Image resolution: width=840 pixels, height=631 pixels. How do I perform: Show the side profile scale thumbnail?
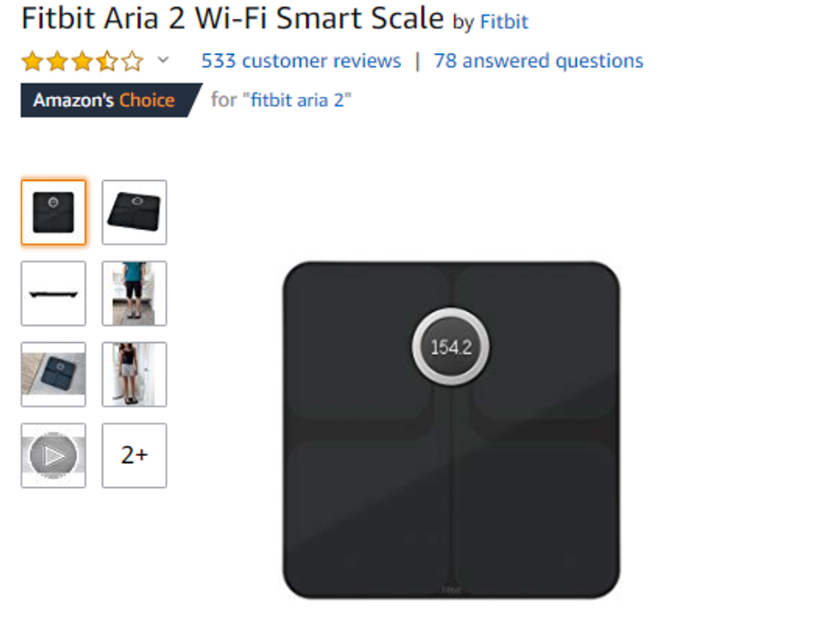click(x=53, y=293)
